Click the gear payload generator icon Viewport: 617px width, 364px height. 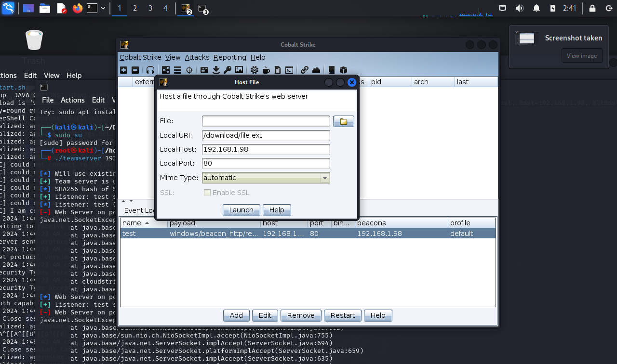coord(254,70)
